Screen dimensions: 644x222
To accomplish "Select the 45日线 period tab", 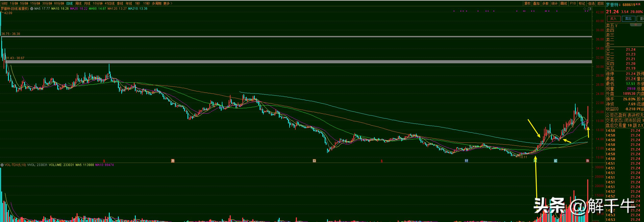I will click(x=110, y=3).
